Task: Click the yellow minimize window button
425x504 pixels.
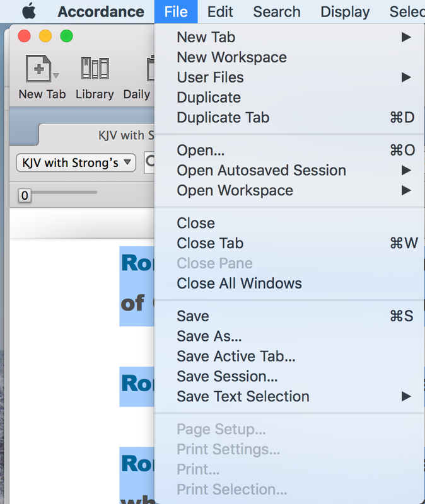Action: click(45, 37)
